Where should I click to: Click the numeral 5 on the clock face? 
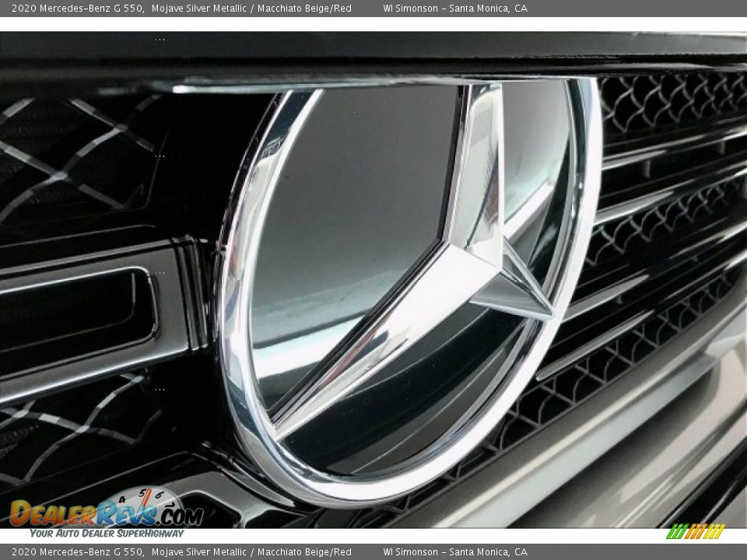[142, 492]
